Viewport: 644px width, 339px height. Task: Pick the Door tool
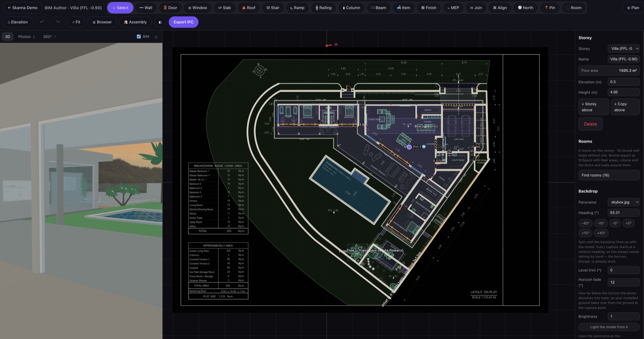[170, 8]
